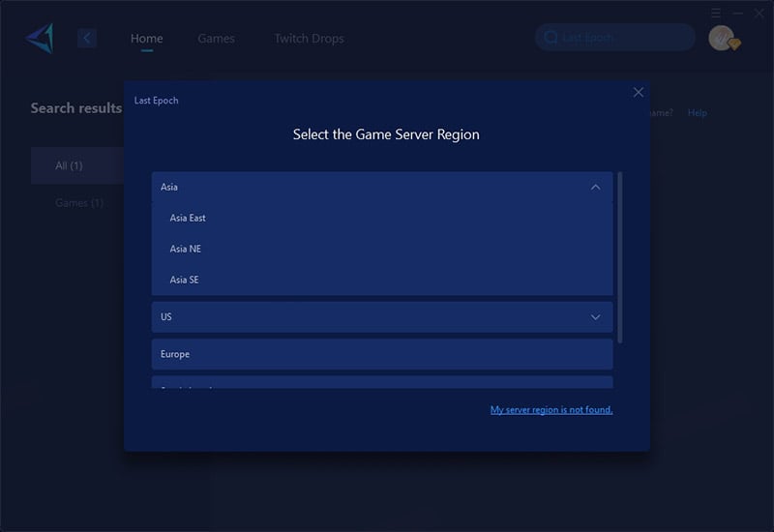This screenshot has height=532, width=774.
Task: Open the user profile avatar
Action: pos(722,38)
